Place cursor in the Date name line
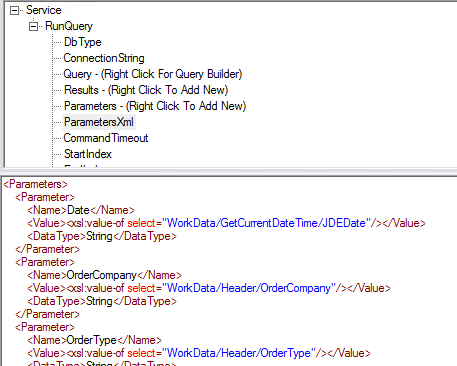Viewport: 457px width, 366px height. 81,210
